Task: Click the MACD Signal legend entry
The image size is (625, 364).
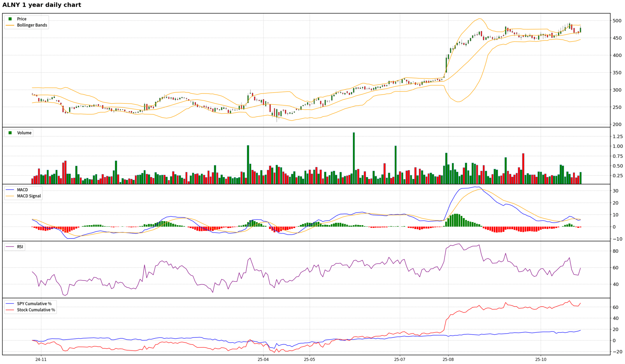Action: pos(29,196)
